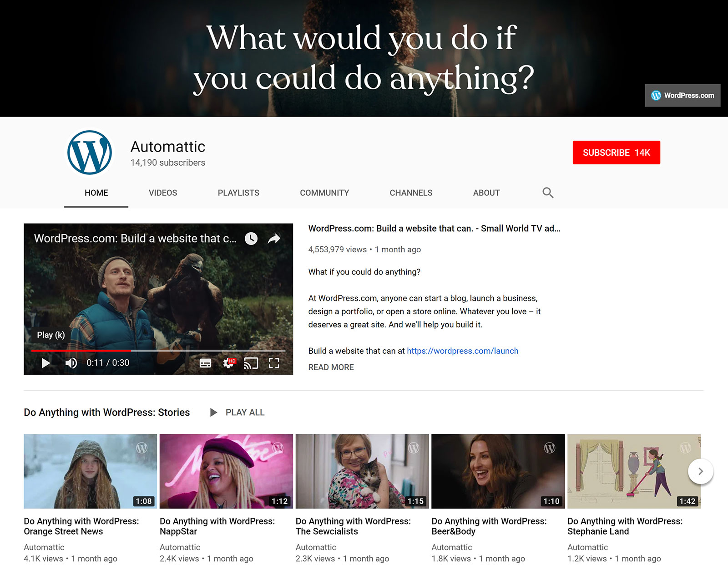
Task: Open the Channels tab
Action: click(411, 193)
